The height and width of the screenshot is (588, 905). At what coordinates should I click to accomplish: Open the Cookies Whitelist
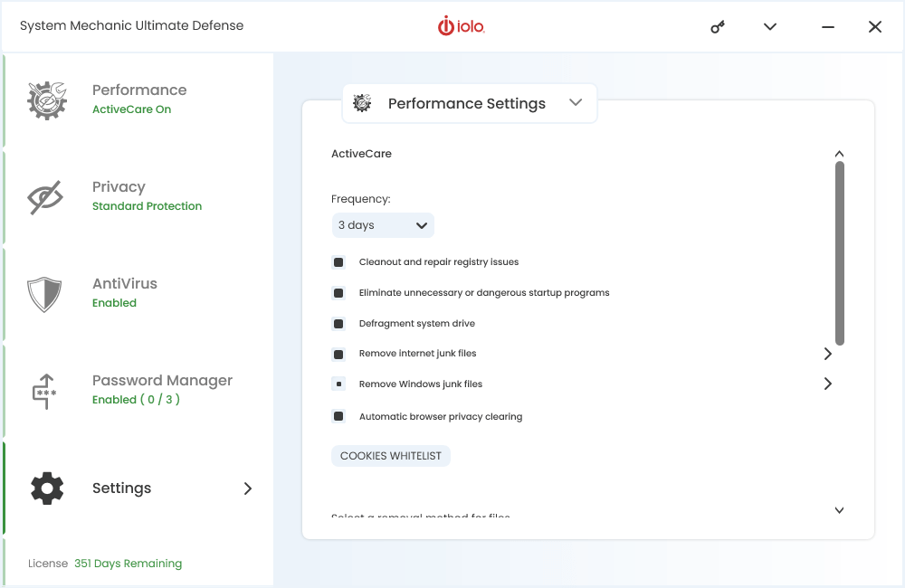click(390, 455)
